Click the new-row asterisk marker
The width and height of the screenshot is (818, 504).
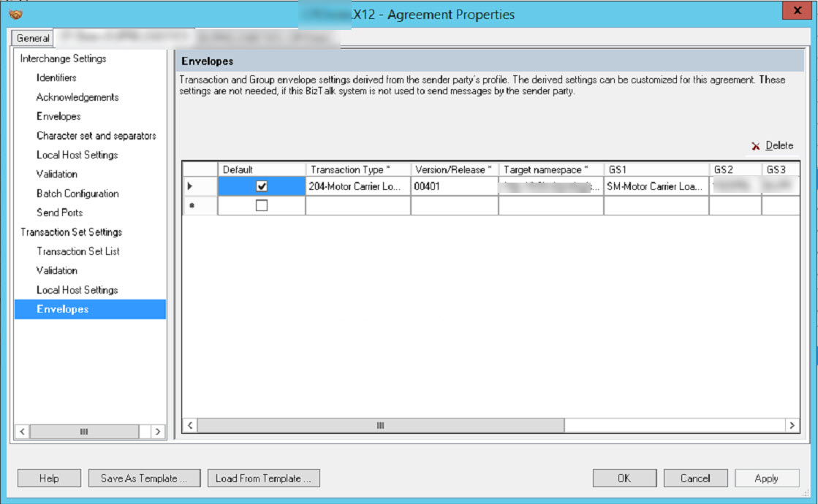coord(192,206)
